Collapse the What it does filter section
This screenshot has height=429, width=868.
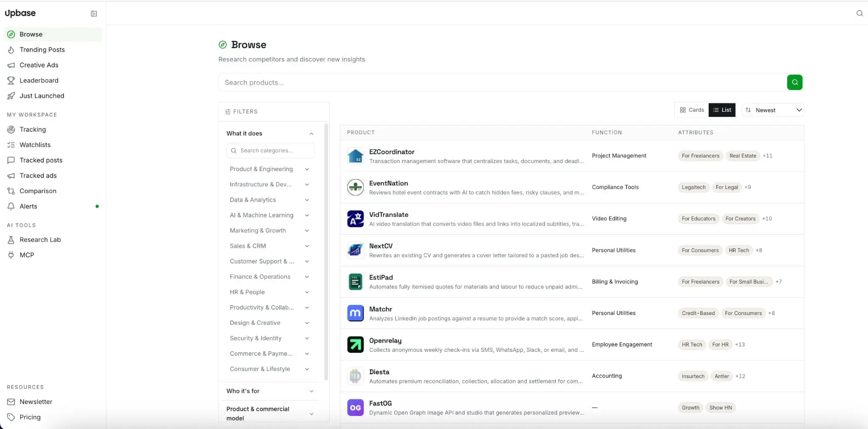pyautogui.click(x=270, y=133)
